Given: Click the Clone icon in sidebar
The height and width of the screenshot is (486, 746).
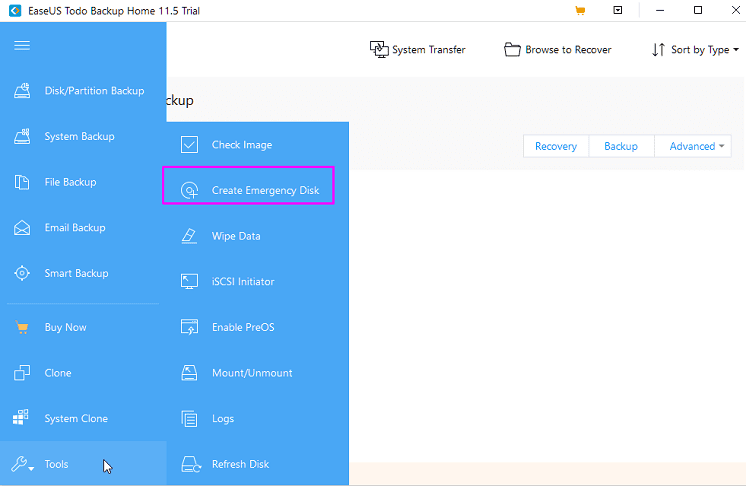Looking at the screenshot, I should [x=22, y=373].
